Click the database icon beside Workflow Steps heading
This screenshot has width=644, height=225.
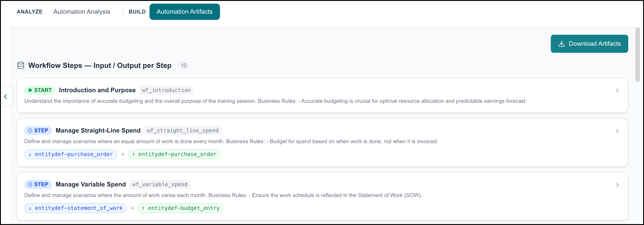(x=21, y=65)
